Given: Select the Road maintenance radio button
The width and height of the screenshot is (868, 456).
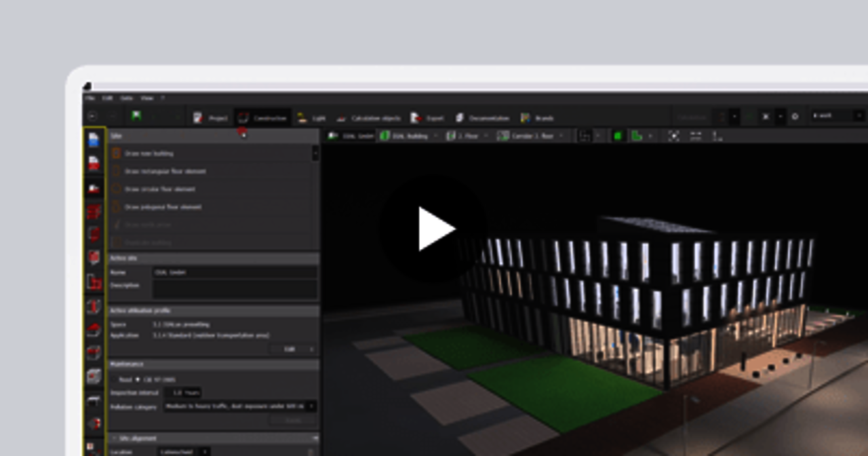Looking at the screenshot, I should (114, 379).
